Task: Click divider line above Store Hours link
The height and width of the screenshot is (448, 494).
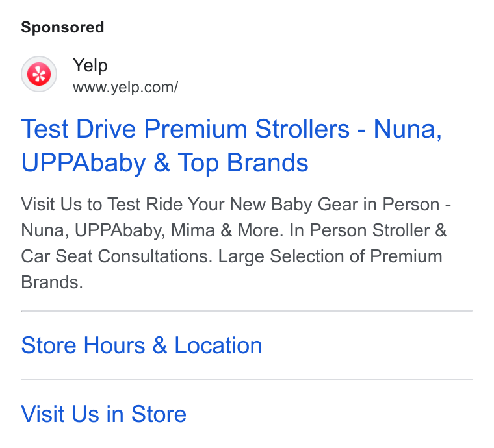Action: coord(247,311)
